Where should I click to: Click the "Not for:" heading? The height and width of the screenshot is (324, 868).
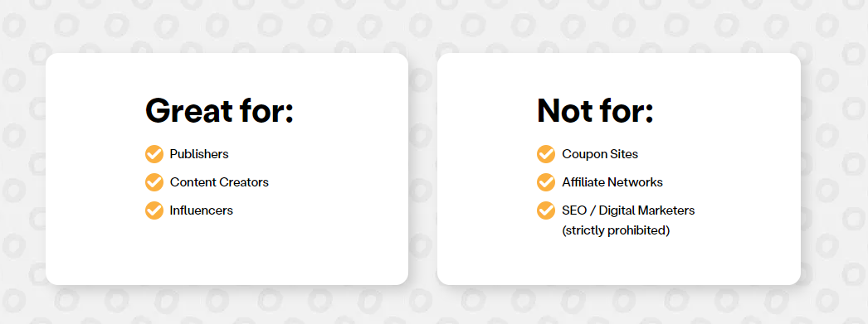coord(595,110)
